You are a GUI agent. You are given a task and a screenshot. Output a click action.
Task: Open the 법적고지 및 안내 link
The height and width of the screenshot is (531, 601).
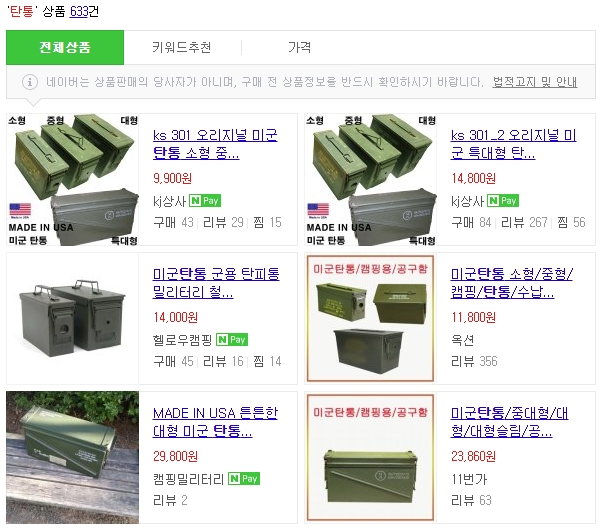(535, 81)
